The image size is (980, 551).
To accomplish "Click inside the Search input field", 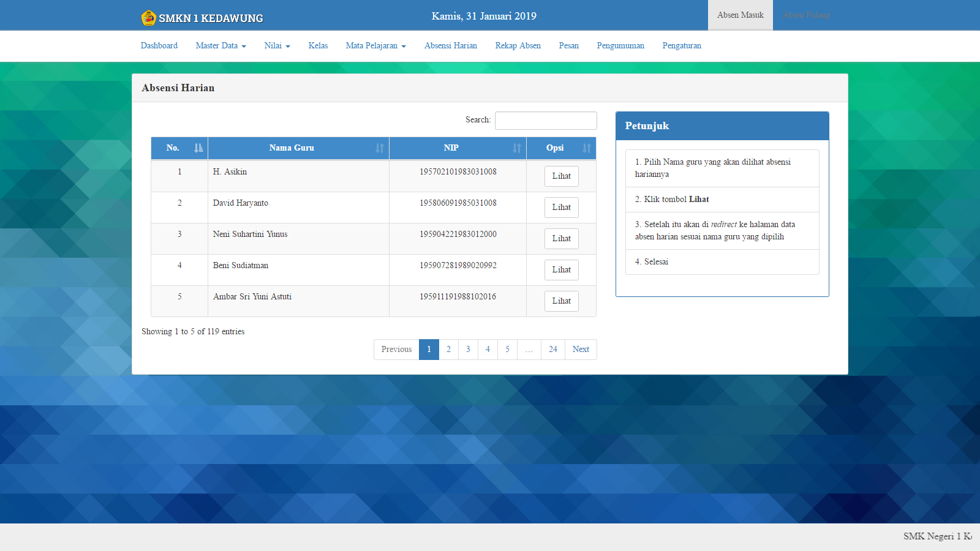I will (x=545, y=120).
